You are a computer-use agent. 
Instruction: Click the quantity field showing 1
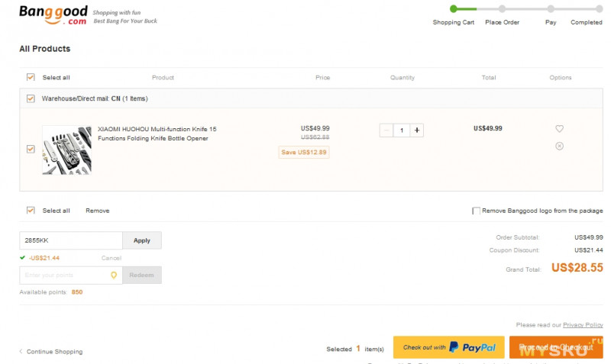[402, 130]
